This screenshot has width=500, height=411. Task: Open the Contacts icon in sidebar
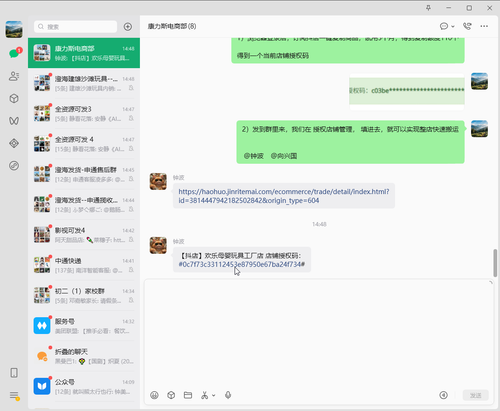tap(14, 76)
